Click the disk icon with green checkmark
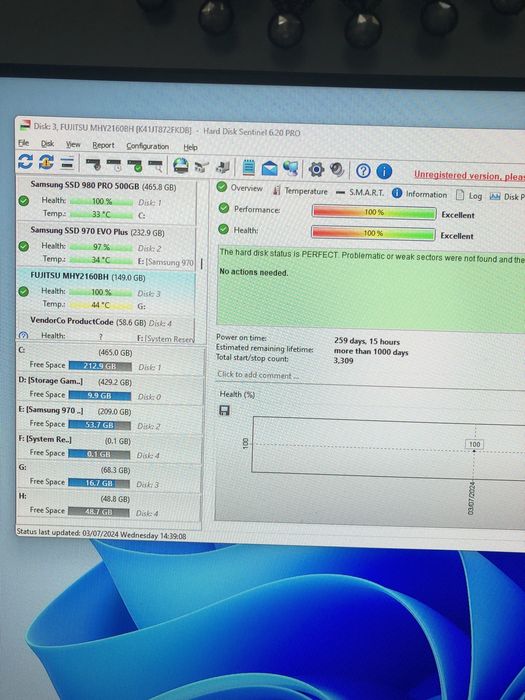Image resolution: width=525 pixels, height=700 pixels. point(135,166)
